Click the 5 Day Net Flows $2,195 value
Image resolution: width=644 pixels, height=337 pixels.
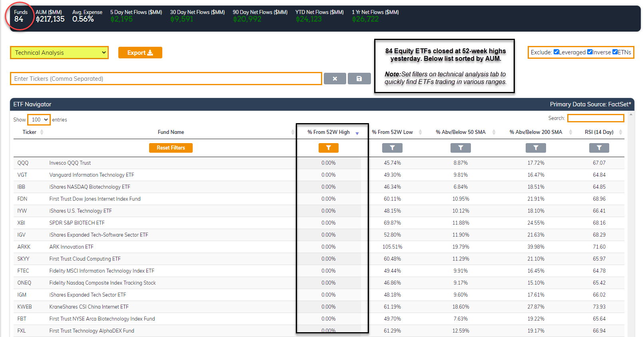coord(122,19)
